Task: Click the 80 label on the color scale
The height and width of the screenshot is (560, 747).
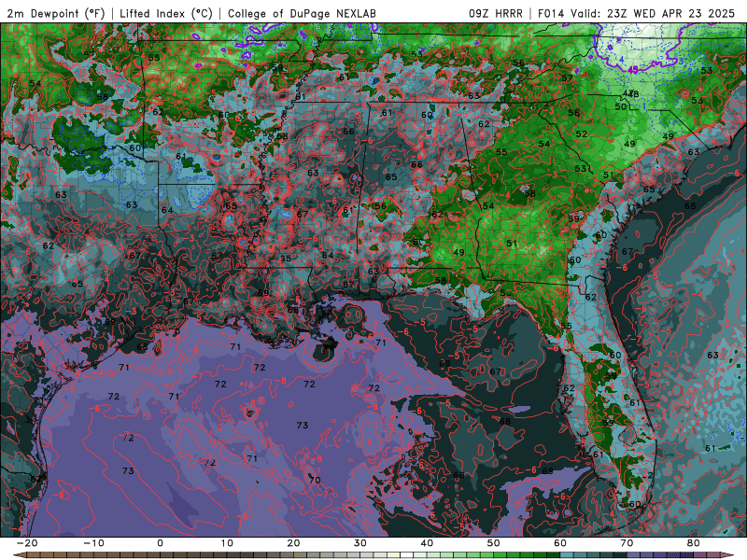Action: coord(694,543)
